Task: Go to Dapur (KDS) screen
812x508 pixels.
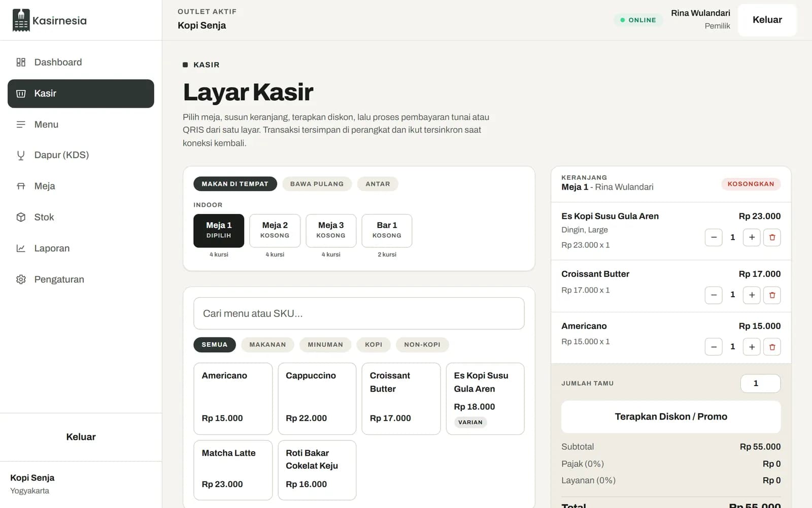Action: [81, 155]
